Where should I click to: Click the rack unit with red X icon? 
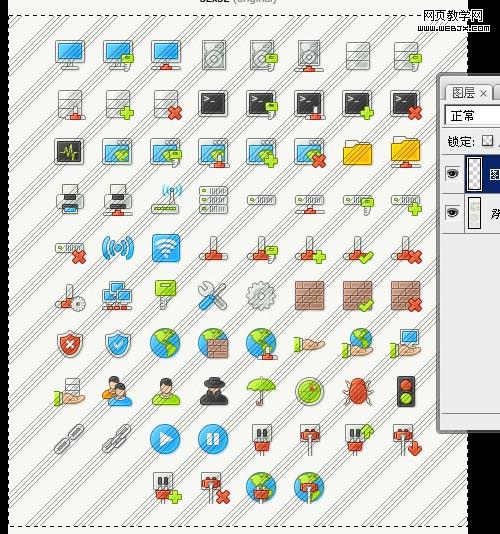coord(71,253)
